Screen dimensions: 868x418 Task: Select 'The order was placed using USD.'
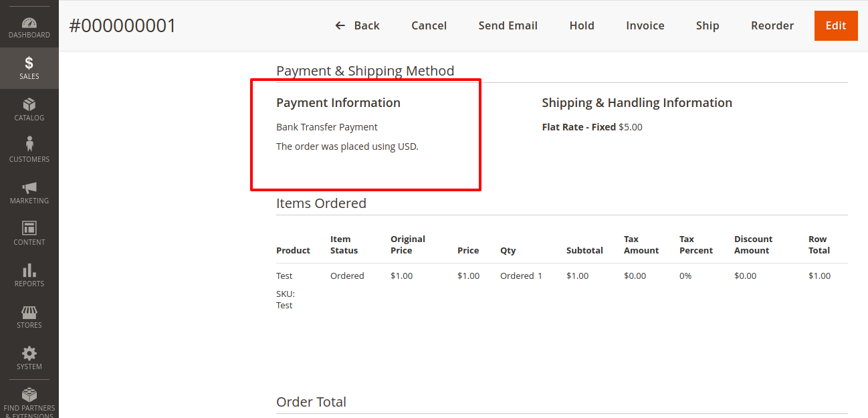pos(347,146)
